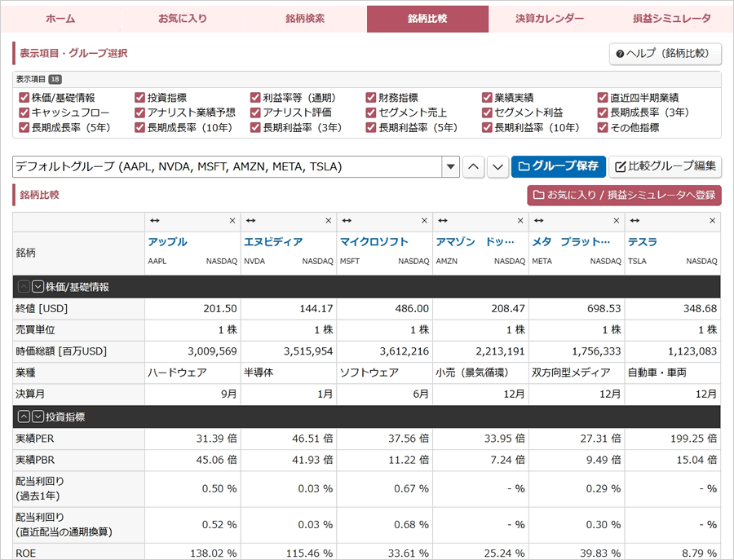
Task: Click the move arrows icon on the アマゾン column
Action: pyautogui.click(x=442, y=221)
